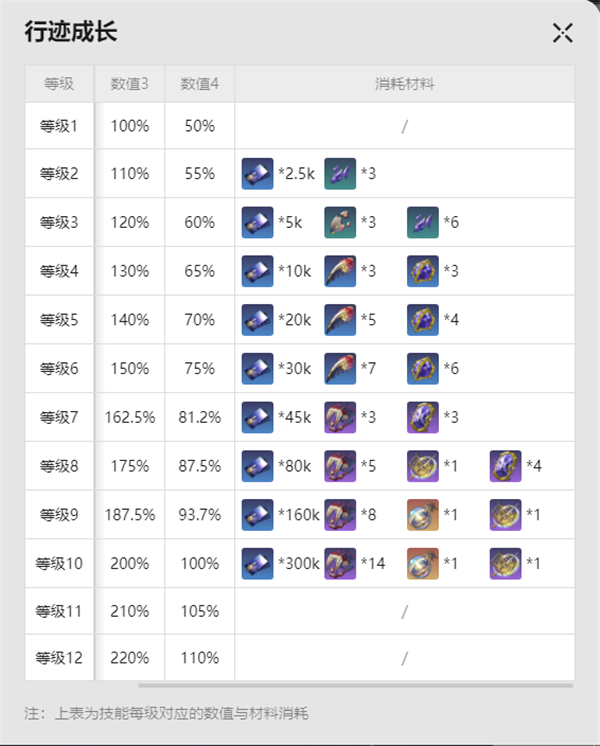Click the blue gem icon in 等级6 row

pyautogui.click(x=423, y=369)
